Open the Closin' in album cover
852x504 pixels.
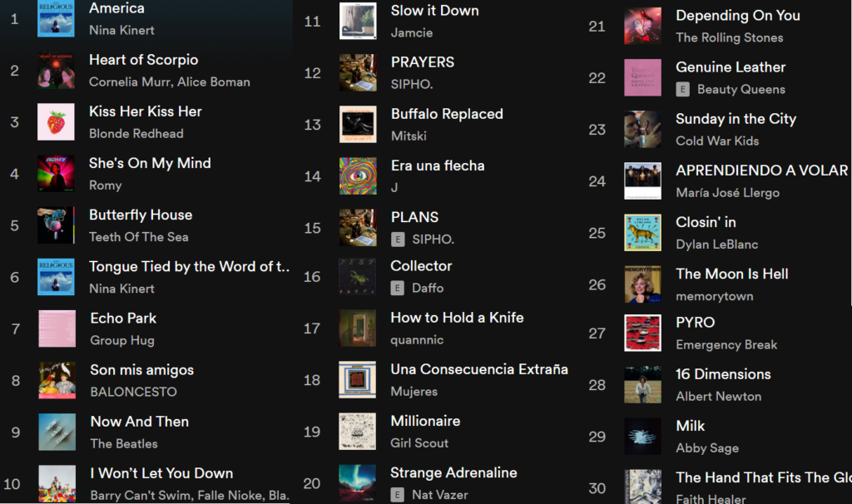pos(643,232)
